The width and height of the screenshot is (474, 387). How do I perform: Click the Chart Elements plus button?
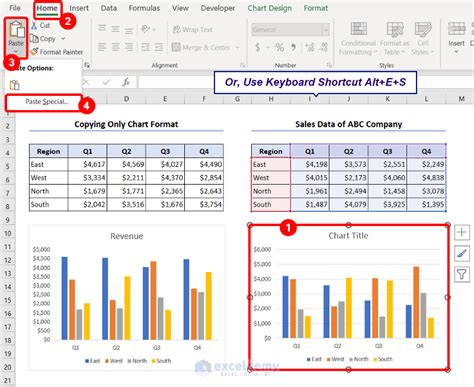click(x=462, y=232)
